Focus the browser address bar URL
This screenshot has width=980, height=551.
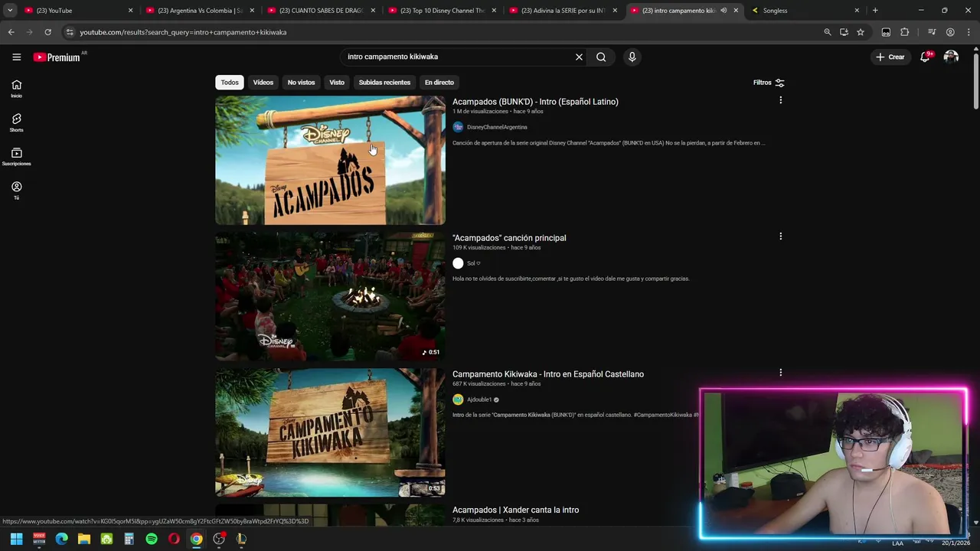point(183,32)
